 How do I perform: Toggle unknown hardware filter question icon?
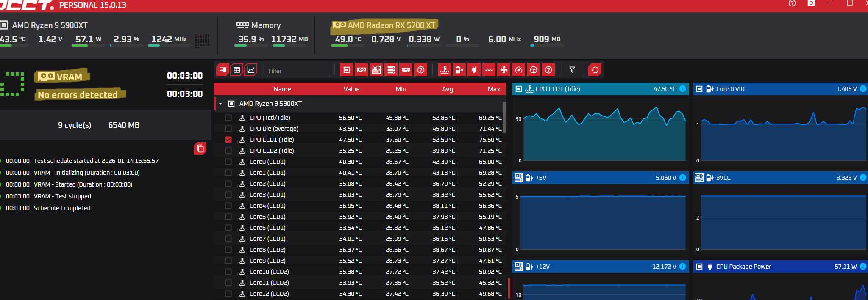(x=421, y=70)
